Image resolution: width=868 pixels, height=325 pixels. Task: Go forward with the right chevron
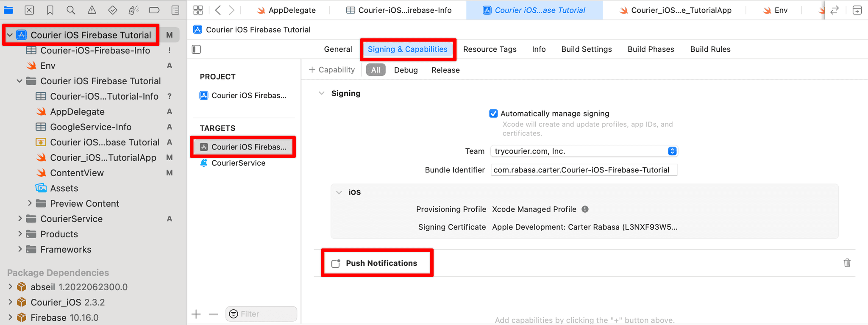tap(231, 10)
